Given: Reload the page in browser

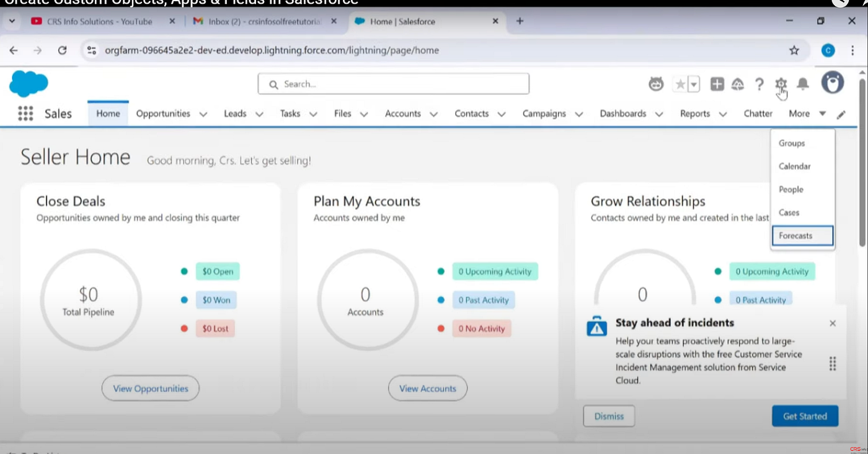Looking at the screenshot, I should tap(62, 50).
